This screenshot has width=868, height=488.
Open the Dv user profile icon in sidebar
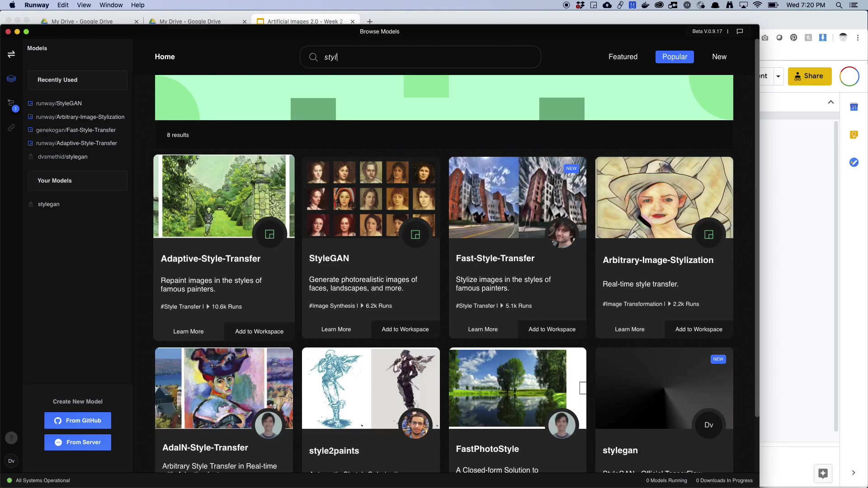[11, 461]
